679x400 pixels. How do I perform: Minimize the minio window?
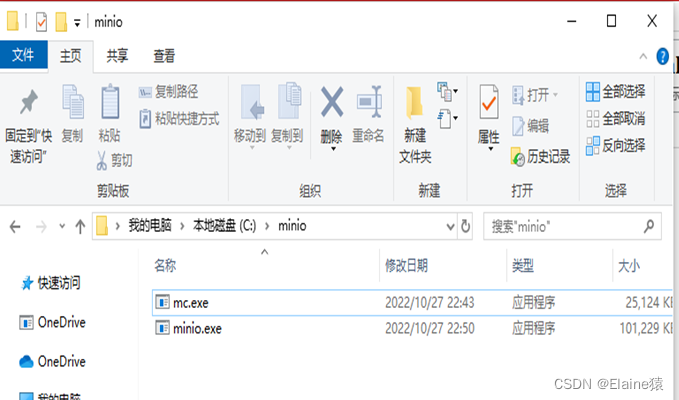[x=572, y=21]
